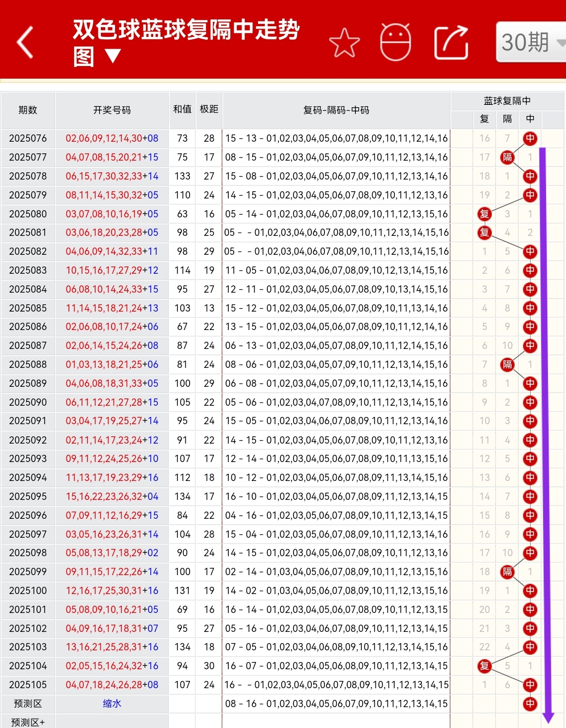Screen dimensions: 566x728
Task: Select the 期数 column header
Action: pyautogui.click(x=28, y=110)
